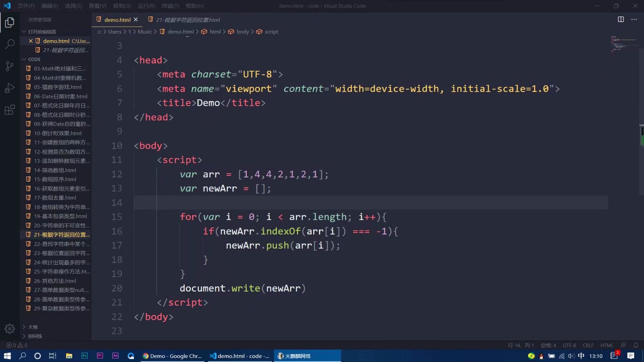The height and width of the screenshot is (362, 644).
Task: Open File Explorer from the taskbar
Action: (x=69, y=356)
